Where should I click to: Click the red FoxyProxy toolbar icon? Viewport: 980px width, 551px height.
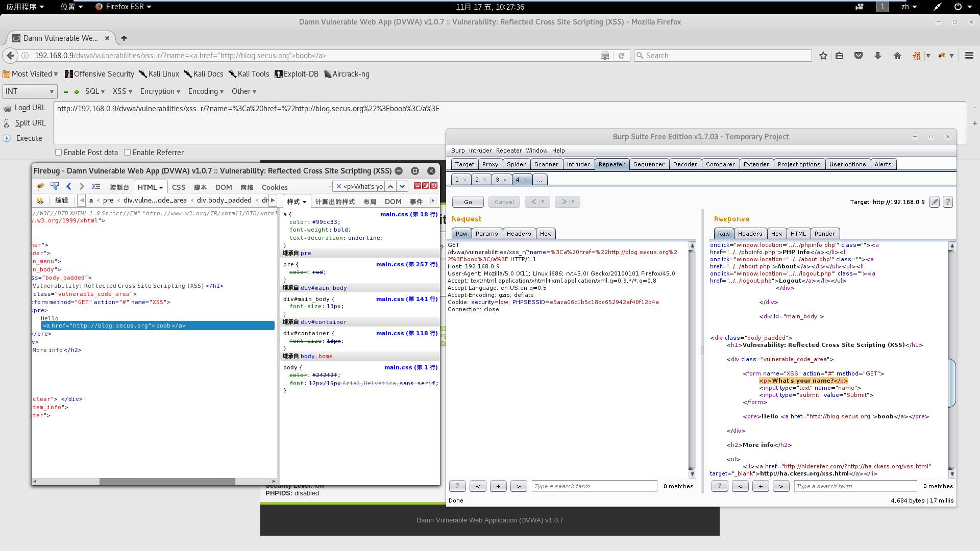(x=917, y=56)
